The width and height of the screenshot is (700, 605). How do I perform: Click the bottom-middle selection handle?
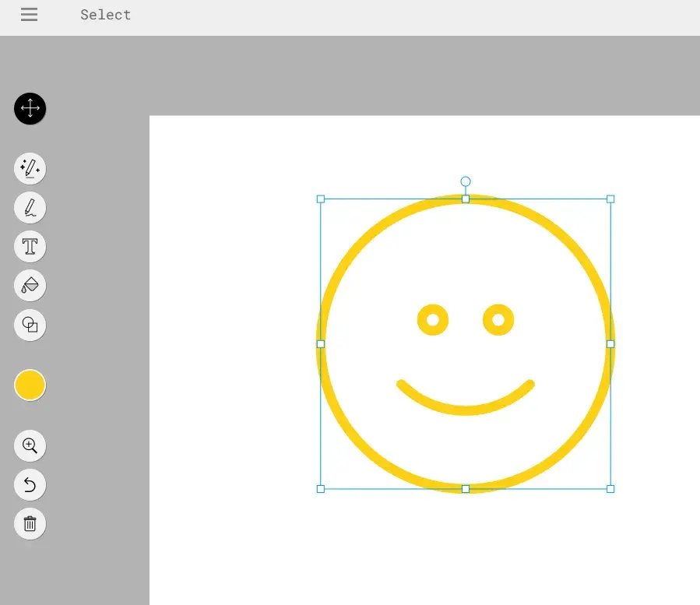point(466,489)
